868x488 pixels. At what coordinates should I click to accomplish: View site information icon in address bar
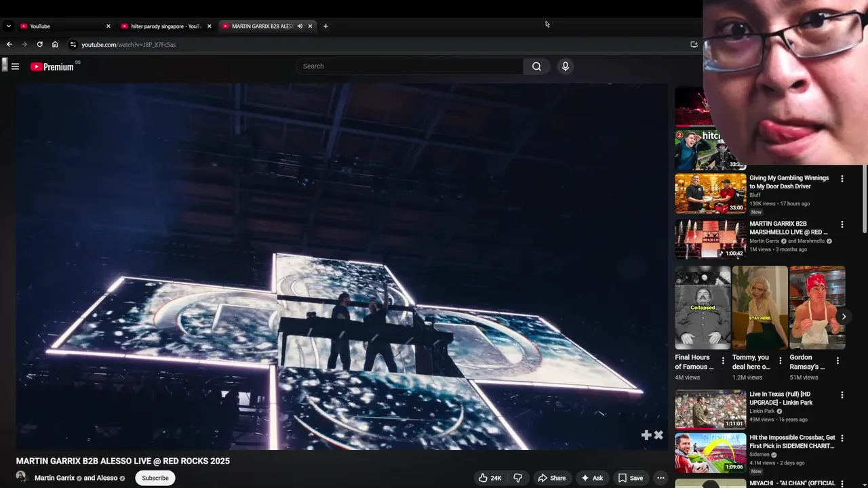(x=73, y=45)
